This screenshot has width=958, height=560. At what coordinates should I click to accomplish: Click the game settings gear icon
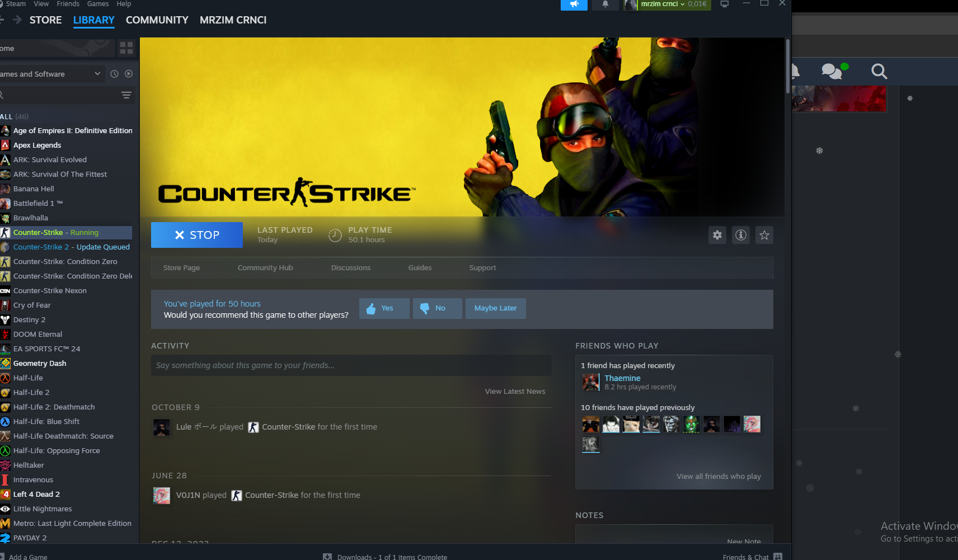[x=717, y=236]
